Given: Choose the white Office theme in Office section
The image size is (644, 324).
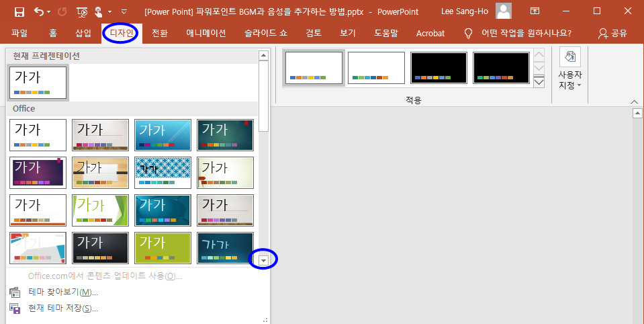Looking at the screenshot, I should tap(38, 135).
